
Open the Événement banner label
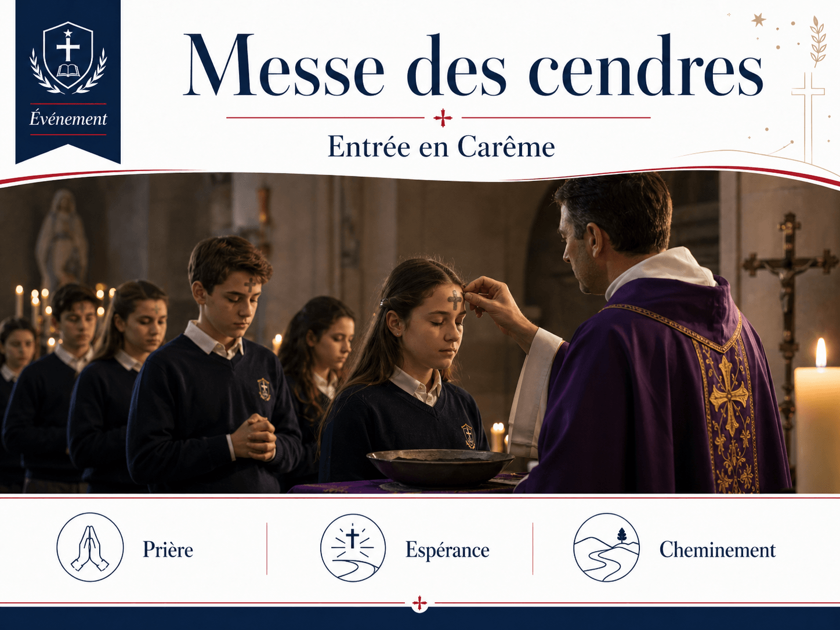(68, 119)
